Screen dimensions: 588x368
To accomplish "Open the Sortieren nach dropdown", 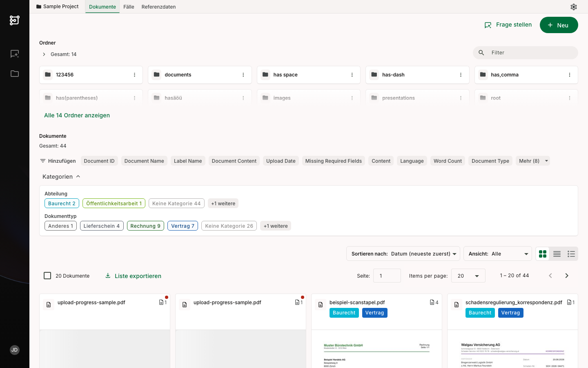I will pyautogui.click(x=403, y=254).
